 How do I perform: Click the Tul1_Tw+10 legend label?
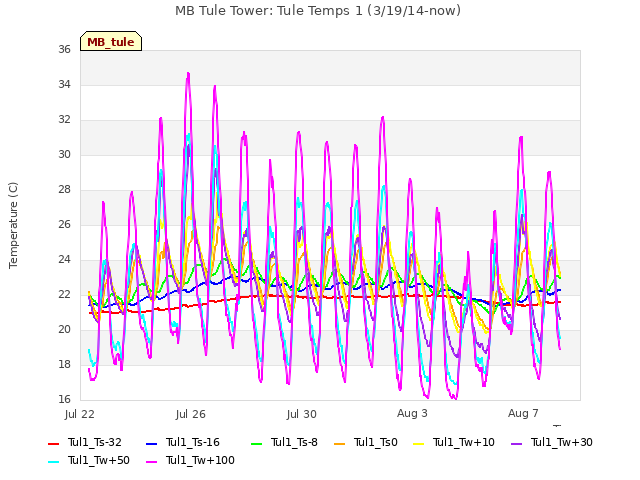click(464, 442)
